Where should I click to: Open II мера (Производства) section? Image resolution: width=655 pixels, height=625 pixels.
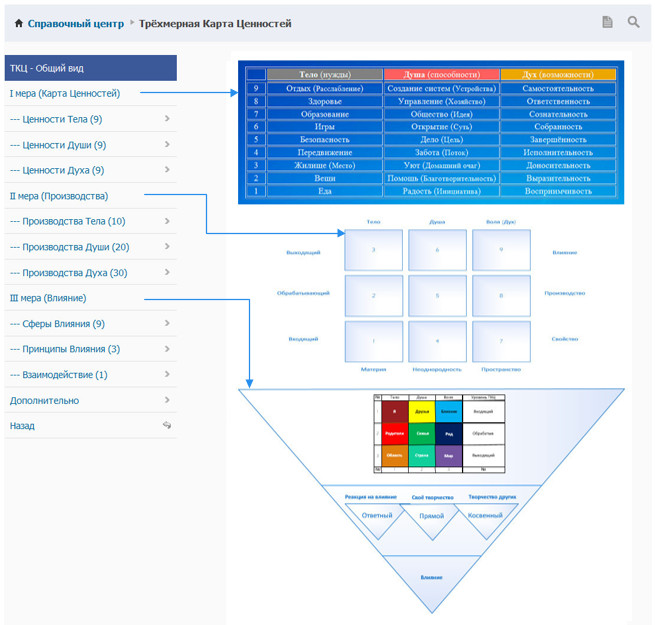[x=59, y=196]
